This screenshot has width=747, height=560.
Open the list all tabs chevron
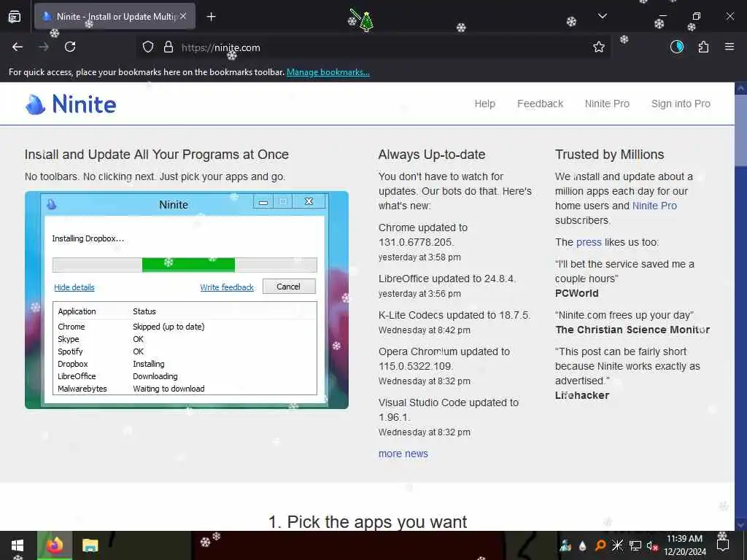[x=602, y=16]
